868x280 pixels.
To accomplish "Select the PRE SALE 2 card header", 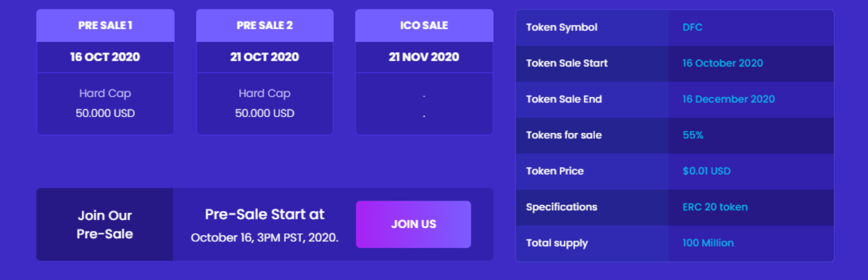I will coord(264,25).
